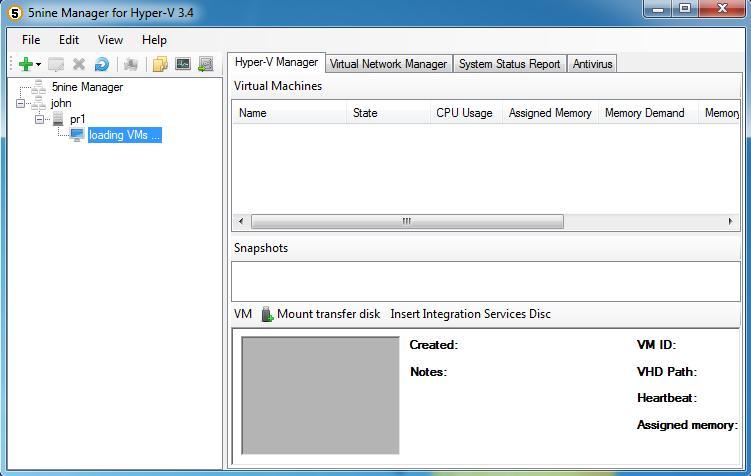Image resolution: width=751 pixels, height=476 pixels.
Task: Open the Help menu
Action: click(x=154, y=40)
